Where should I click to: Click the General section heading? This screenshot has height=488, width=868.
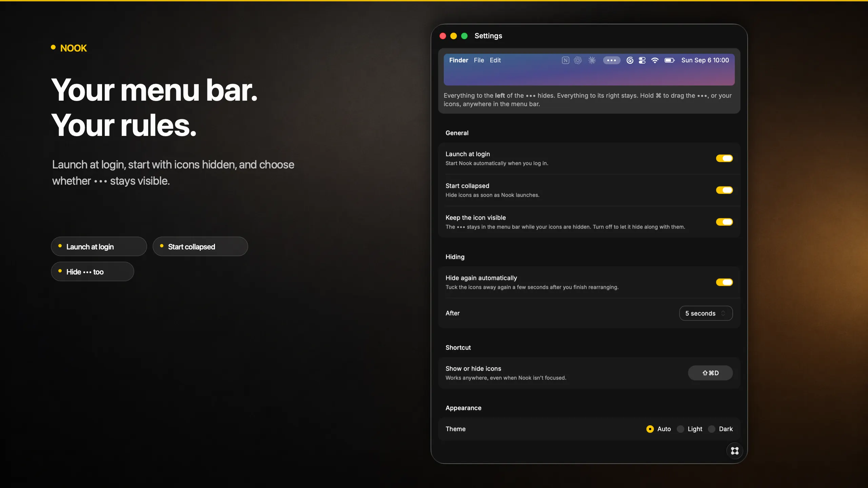457,133
